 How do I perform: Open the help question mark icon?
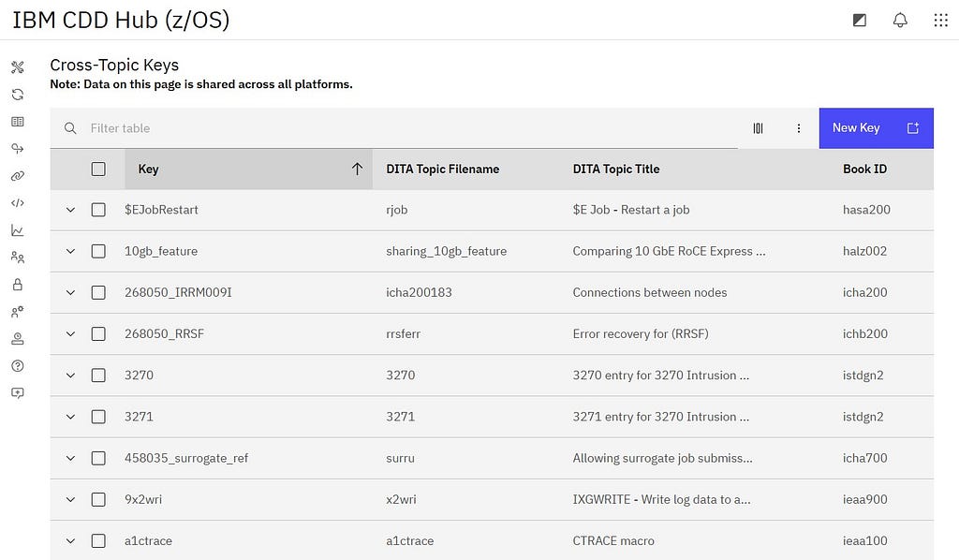point(17,366)
